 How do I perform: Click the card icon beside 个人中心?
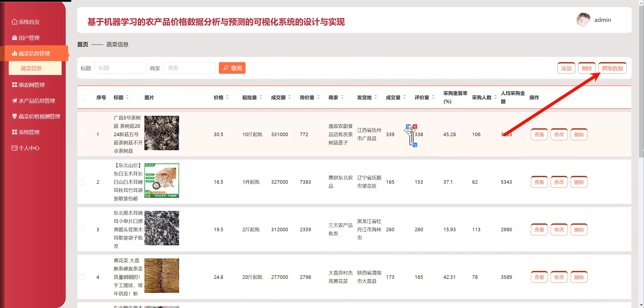tap(15, 148)
